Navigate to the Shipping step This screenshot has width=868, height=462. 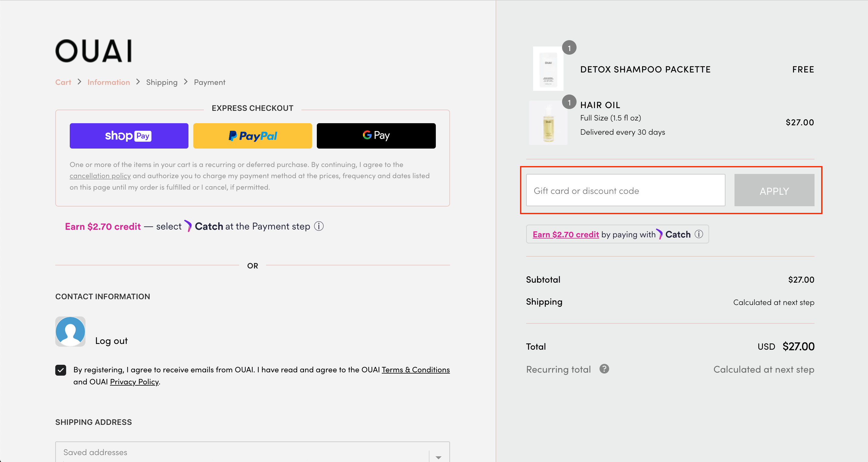click(162, 82)
